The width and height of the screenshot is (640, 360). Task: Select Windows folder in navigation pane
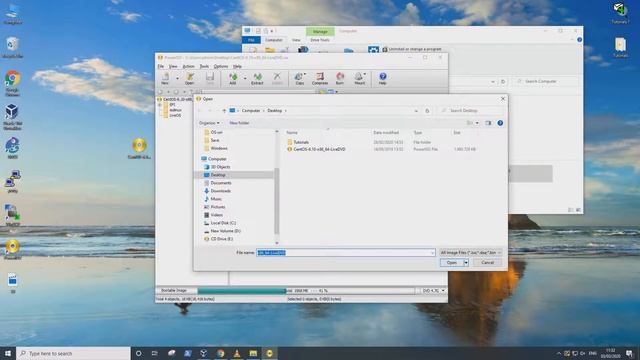(x=219, y=148)
